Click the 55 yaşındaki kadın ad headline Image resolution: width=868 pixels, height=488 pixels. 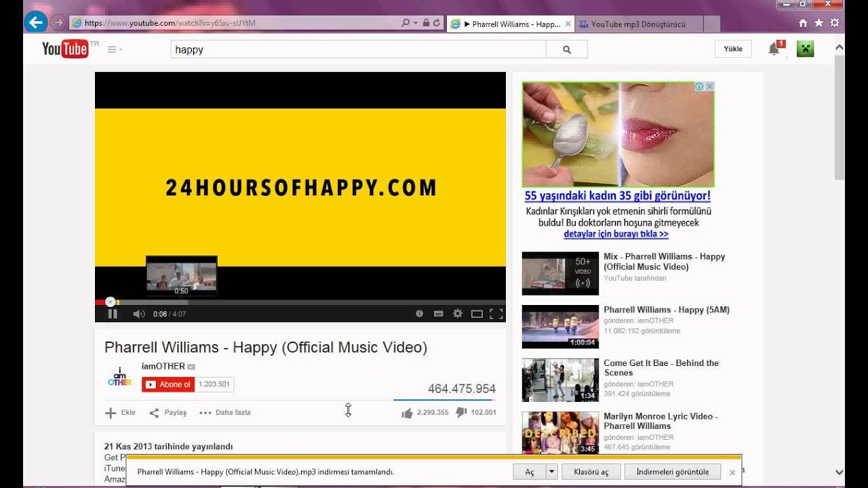(618, 196)
